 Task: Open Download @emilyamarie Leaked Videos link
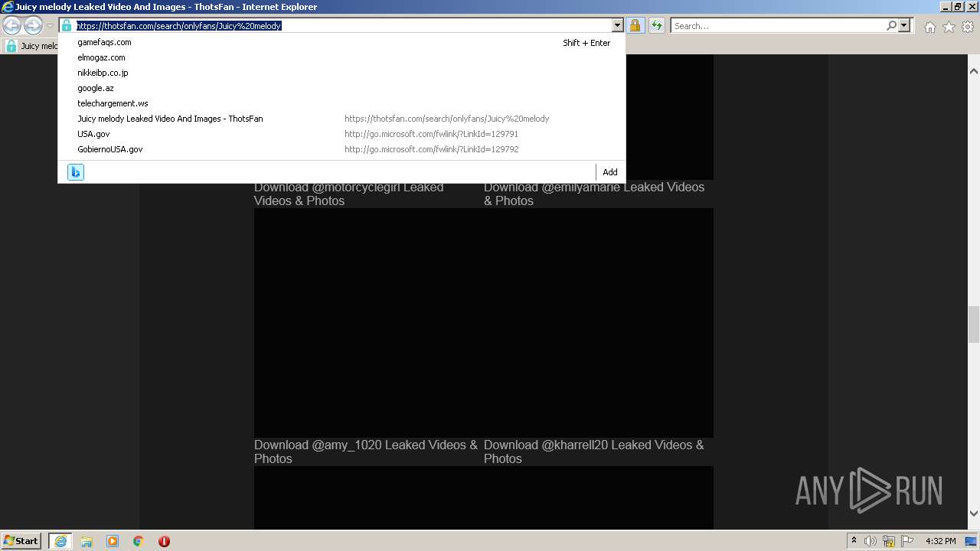[x=594, y=194]
